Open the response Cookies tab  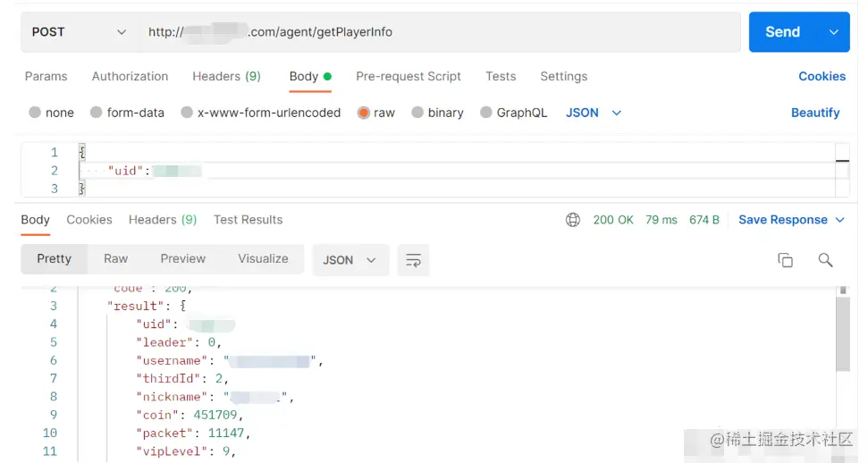tap(89, 220)
